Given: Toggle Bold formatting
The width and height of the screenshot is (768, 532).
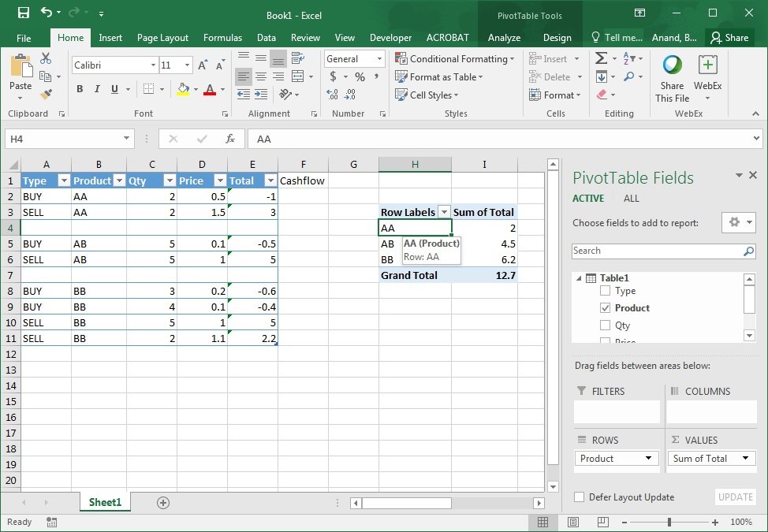Looking at the screenshot, I should (80, 89).
